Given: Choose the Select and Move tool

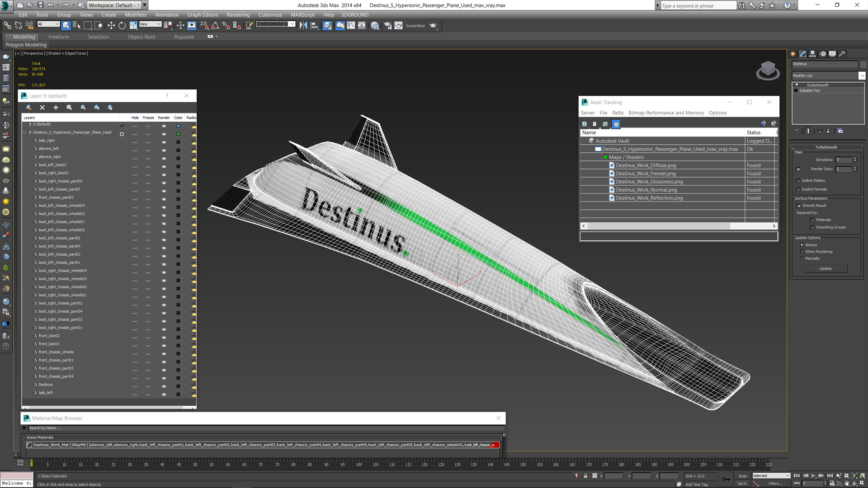Looking at the screenshot, I should [x=111, y=25].
